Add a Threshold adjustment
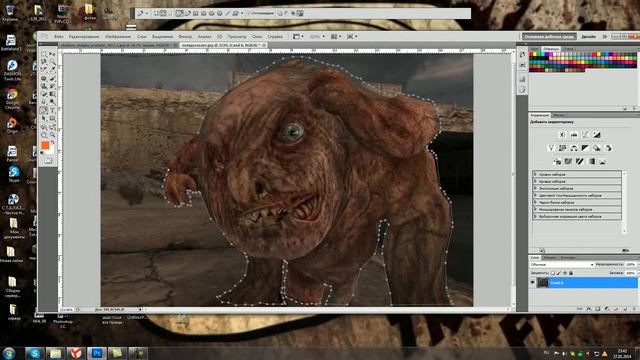Screen dimensions: 640x360 [x=580, y=162]
